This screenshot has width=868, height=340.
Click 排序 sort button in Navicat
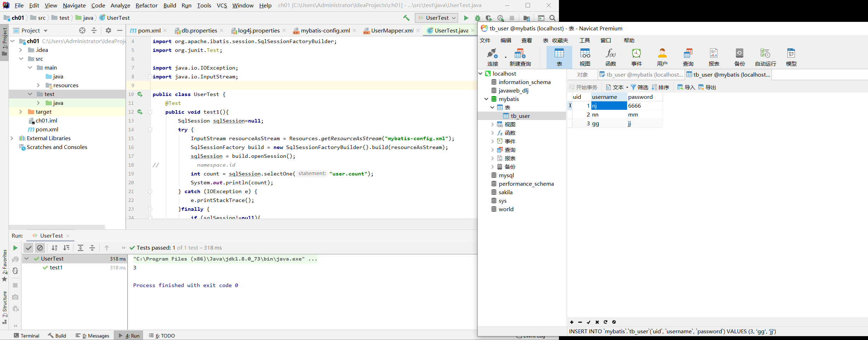660,87
